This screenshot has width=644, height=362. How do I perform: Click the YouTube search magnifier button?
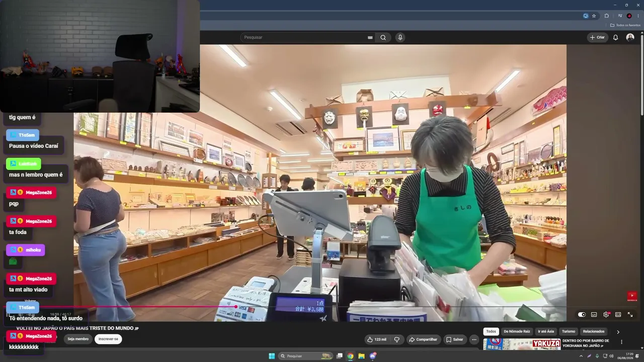pos(383,37)
